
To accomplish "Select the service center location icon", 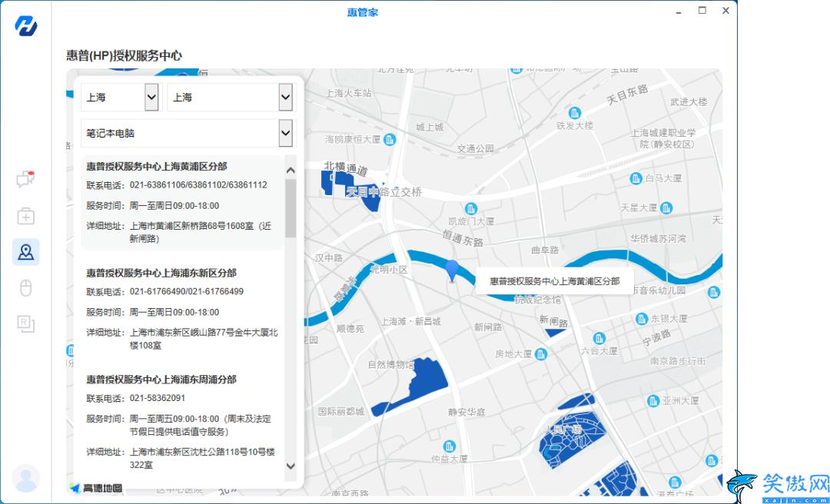I will [x=26, y=251].
